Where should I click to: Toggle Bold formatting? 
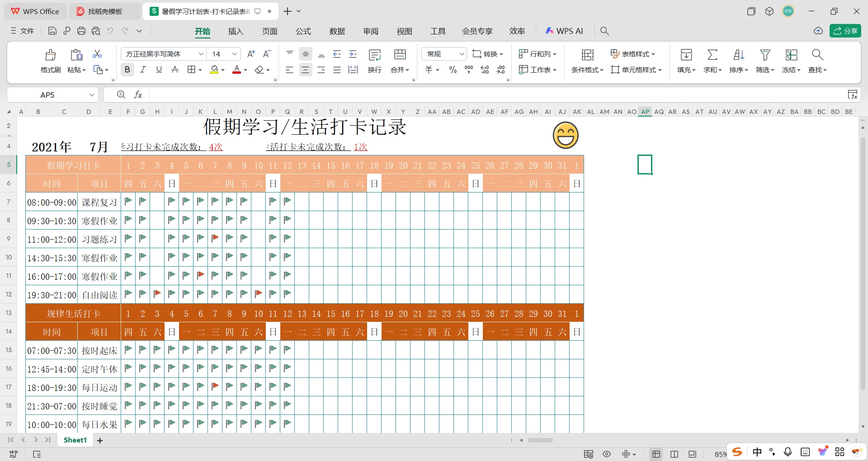tap(127, 70)
